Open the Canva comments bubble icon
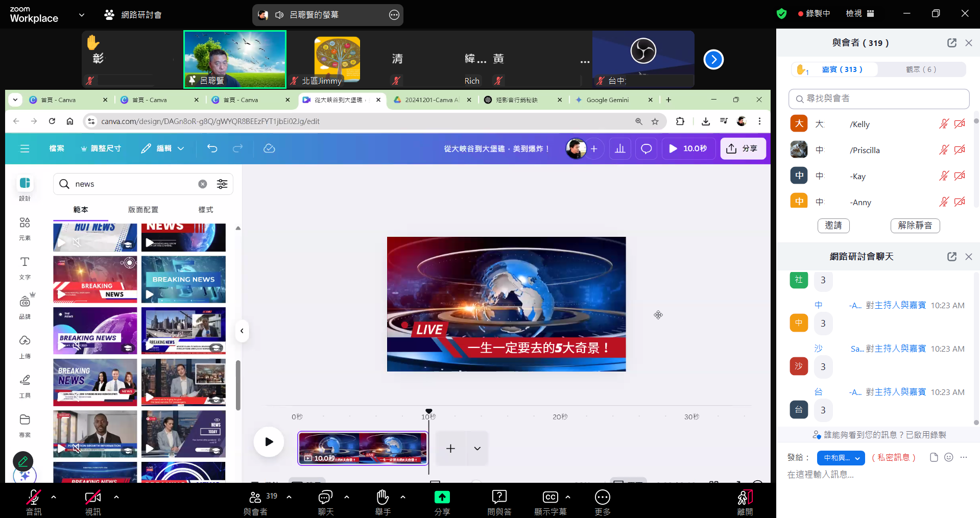 [647, 149]
